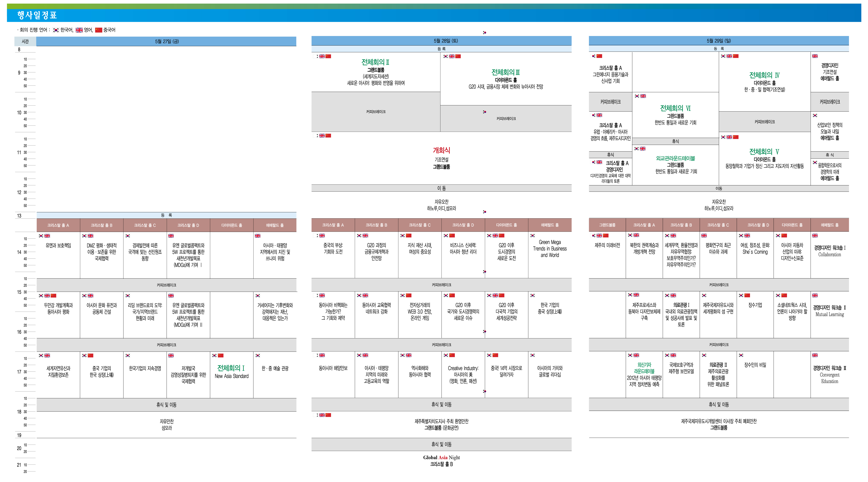Select the 5월 28일 (토) date header
The height and width of the screenshot is (482, 868).
[441, 41]
